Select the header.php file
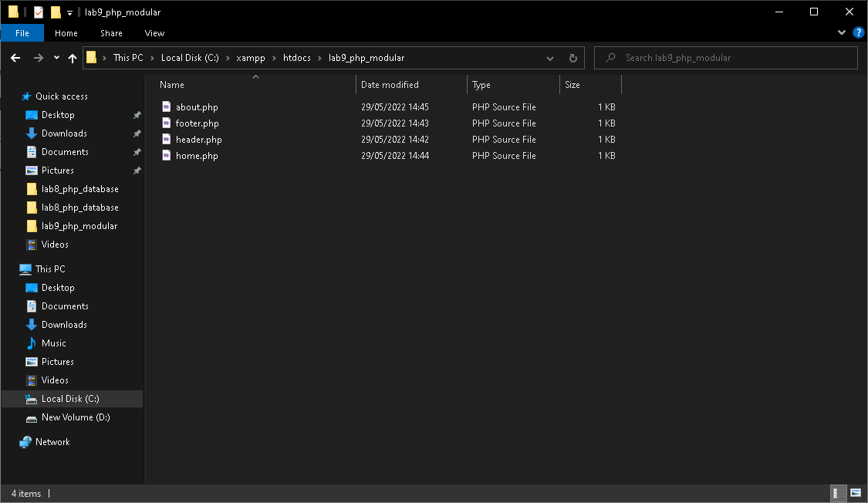Screen dimensions: 868x503 (199, 140)
